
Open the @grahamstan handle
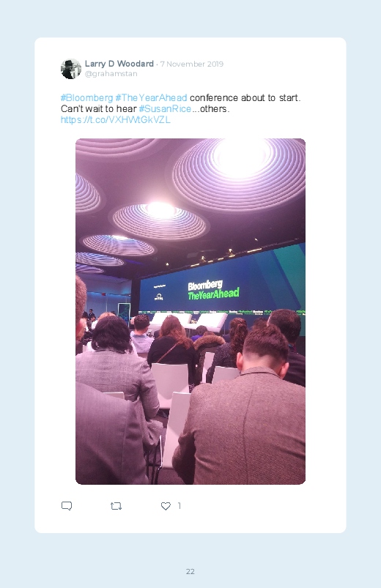click(111, 74)
